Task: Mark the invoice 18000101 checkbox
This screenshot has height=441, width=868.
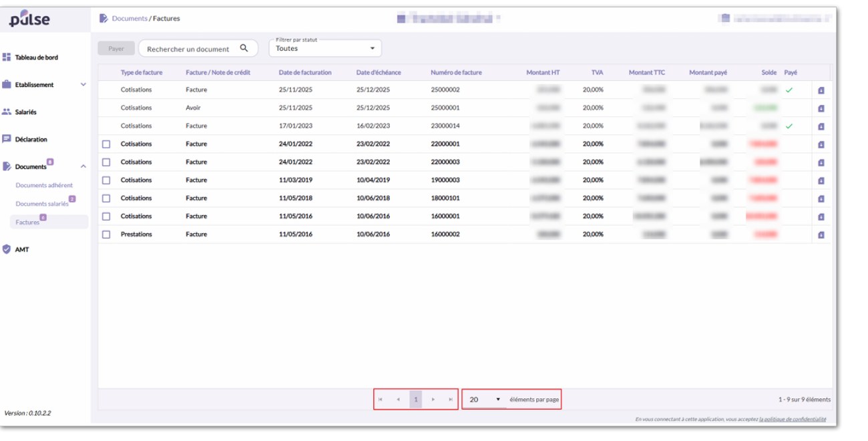Action: pos(105,198)
